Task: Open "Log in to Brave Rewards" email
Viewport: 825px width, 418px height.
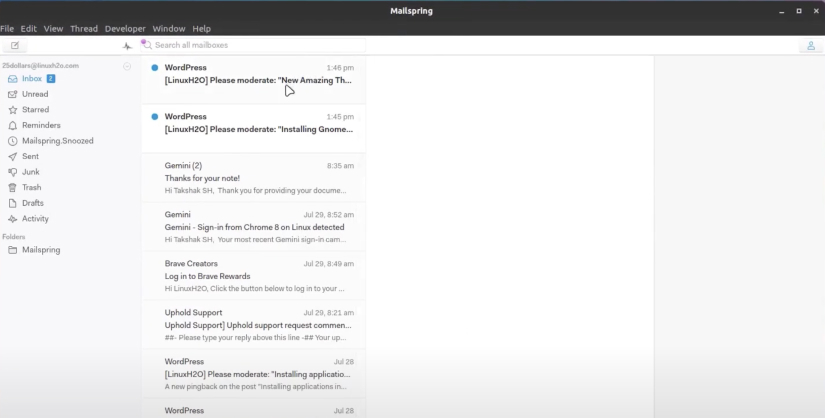Action: [253, 275]
